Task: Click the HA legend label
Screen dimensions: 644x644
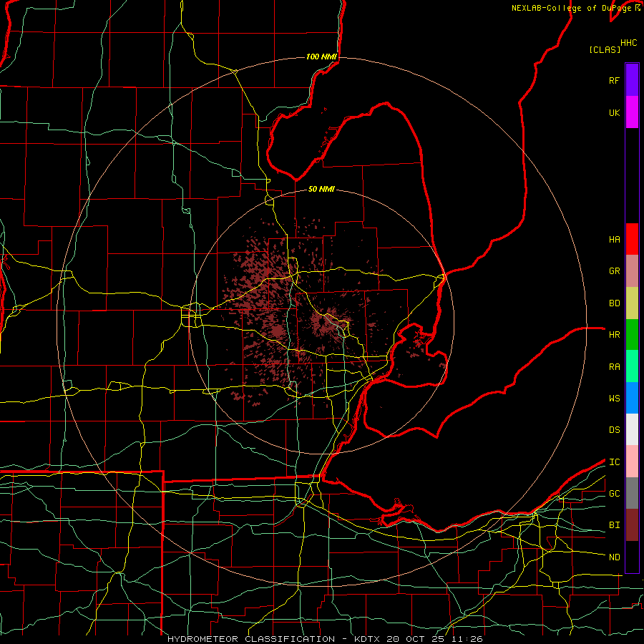Action: click(x=614, y=240)
